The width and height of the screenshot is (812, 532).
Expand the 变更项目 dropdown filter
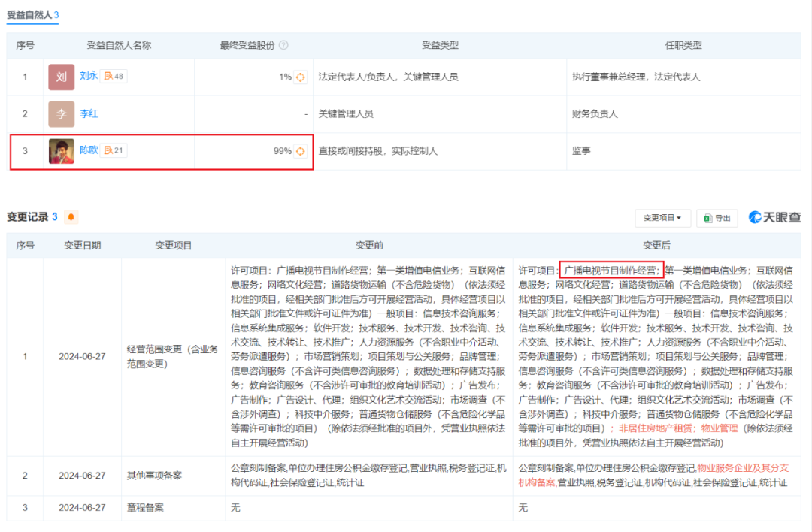662,218
